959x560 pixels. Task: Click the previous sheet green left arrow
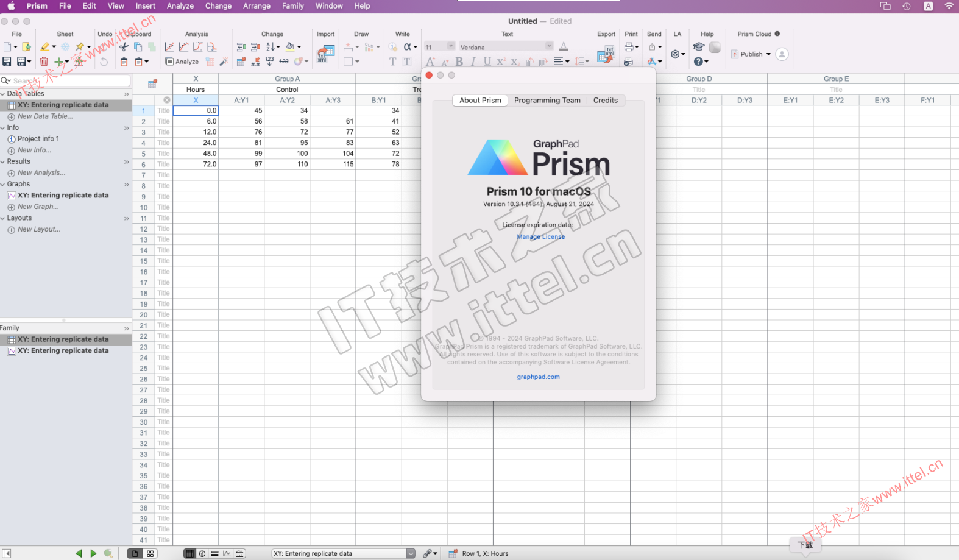pos(79,553)
